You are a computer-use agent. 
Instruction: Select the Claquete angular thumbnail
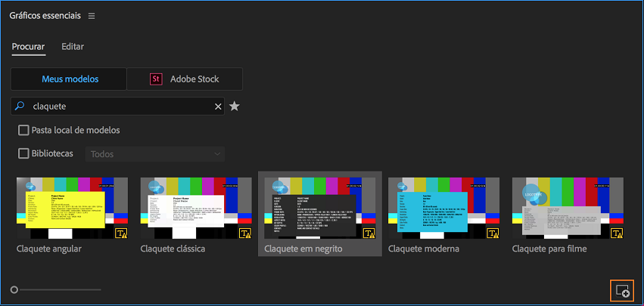(73, 208)
